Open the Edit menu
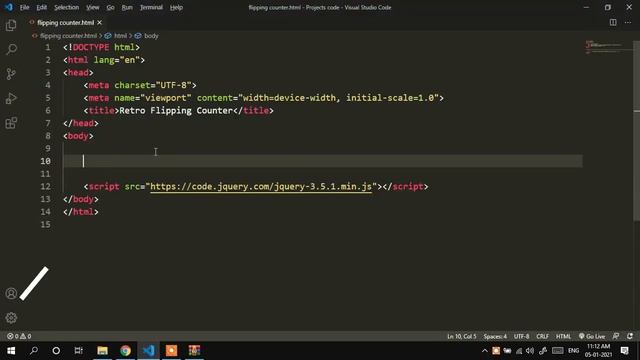 tap(42, 7)
